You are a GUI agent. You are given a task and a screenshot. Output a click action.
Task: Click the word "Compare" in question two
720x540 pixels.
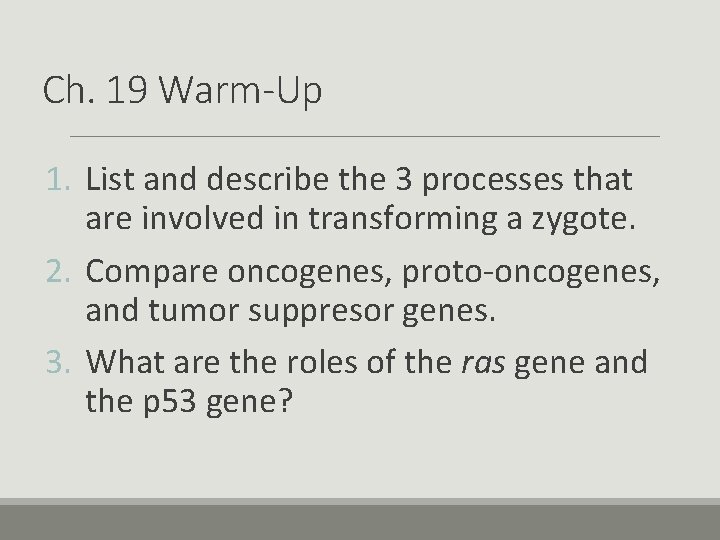click(x=152, y=273)
